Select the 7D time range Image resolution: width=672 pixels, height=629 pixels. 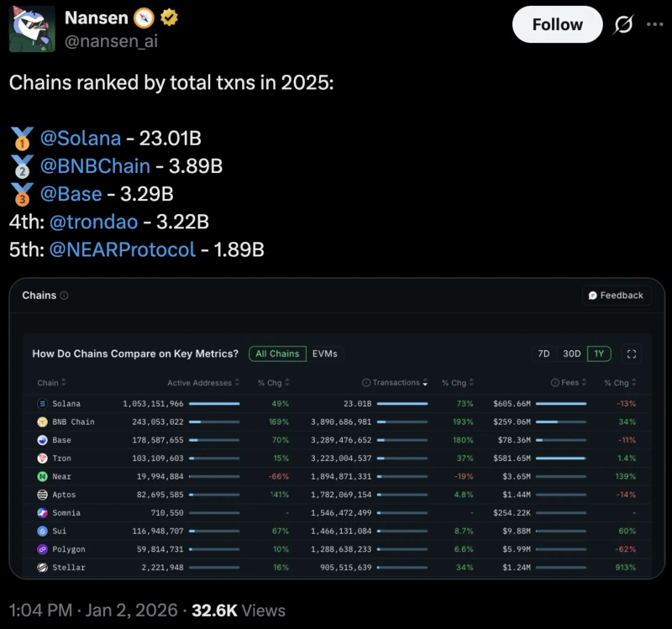[543, 354]
